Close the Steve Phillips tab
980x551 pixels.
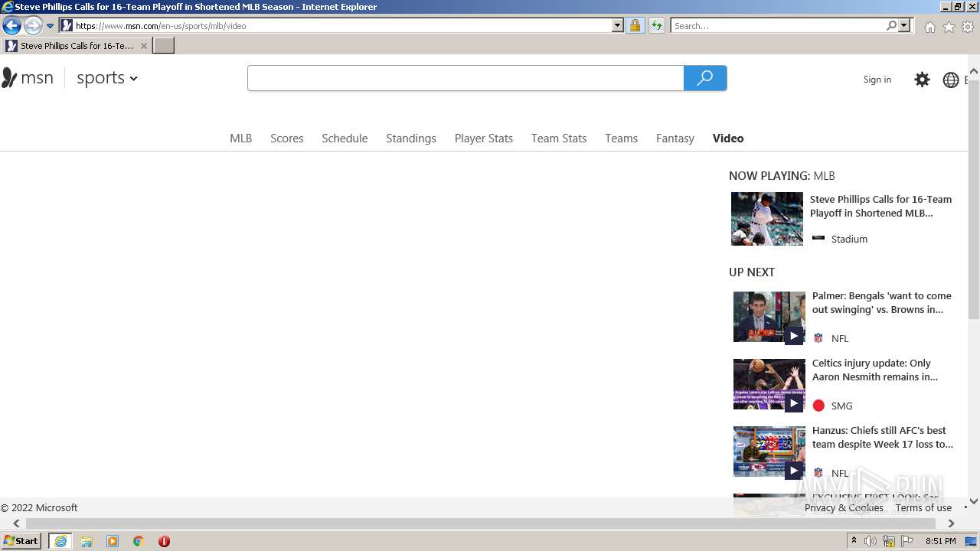click(x=143, y=46)
